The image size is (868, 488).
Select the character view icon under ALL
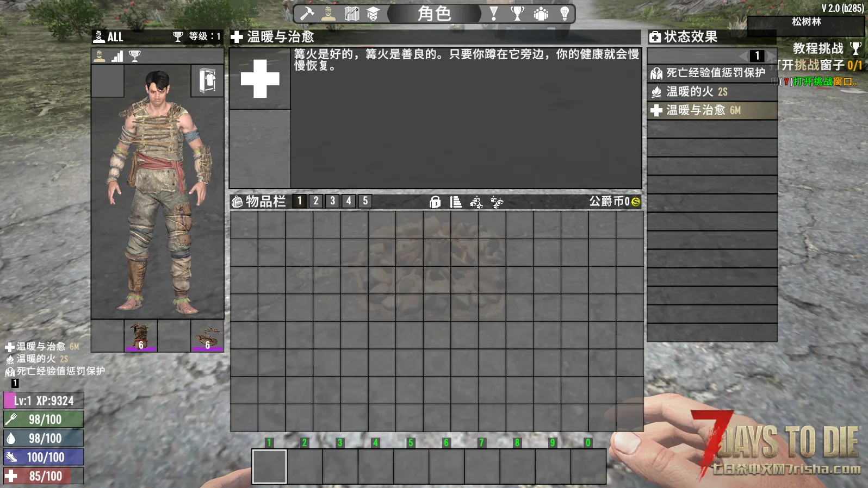point(100,56)
